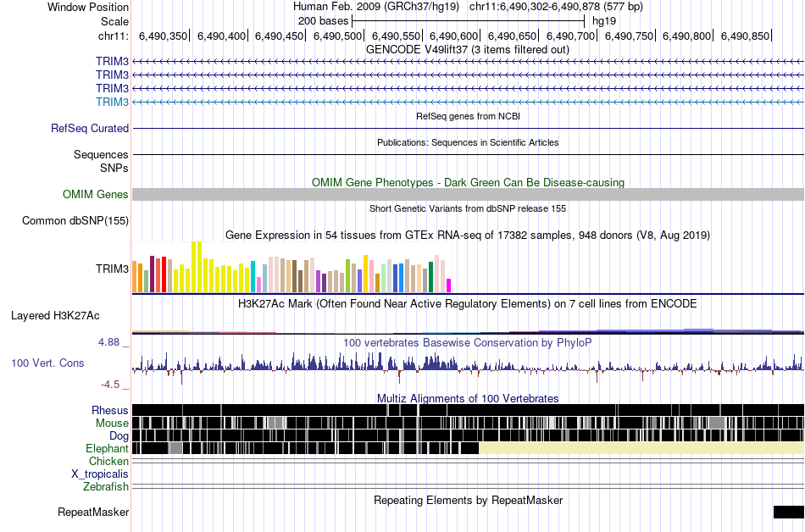Click the 4.88 upper scale value
The image size is (805, 532).
[x=109, y=342]
